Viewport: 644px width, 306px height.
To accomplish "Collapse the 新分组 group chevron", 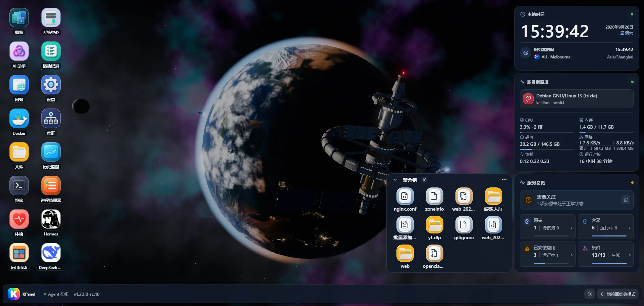I will pyautogui.click(x=395, y=180).
